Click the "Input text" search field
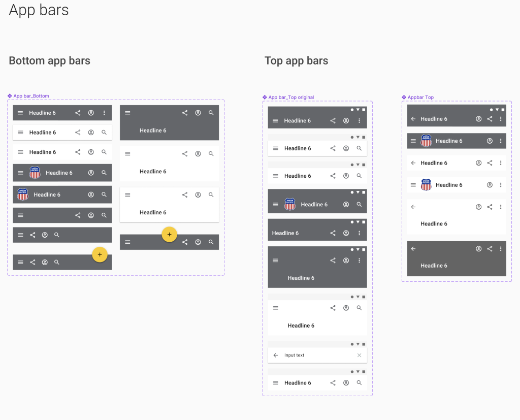This screenshot has height=420, width=520. point(317,356)
